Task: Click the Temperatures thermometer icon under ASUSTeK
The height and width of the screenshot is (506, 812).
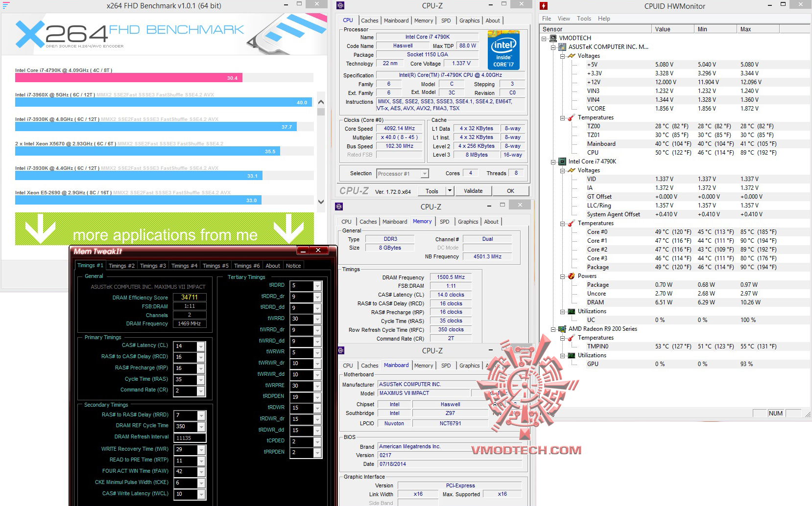Action: (x=571, y=117)
